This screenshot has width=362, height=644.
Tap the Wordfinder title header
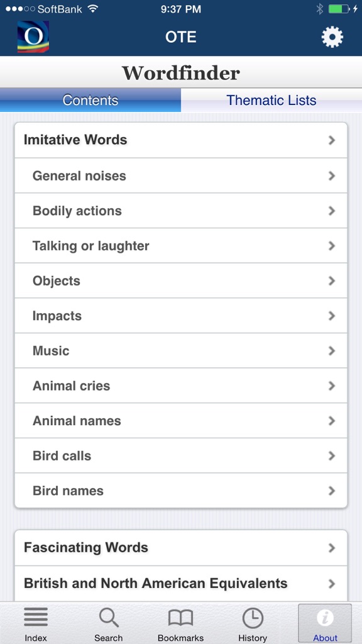(x=181, y=73)
